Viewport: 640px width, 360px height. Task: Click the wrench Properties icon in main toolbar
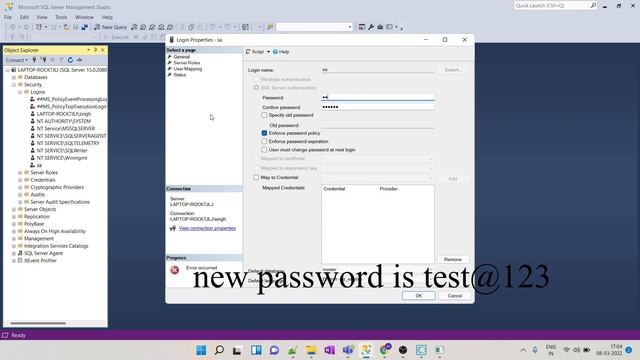371,27
